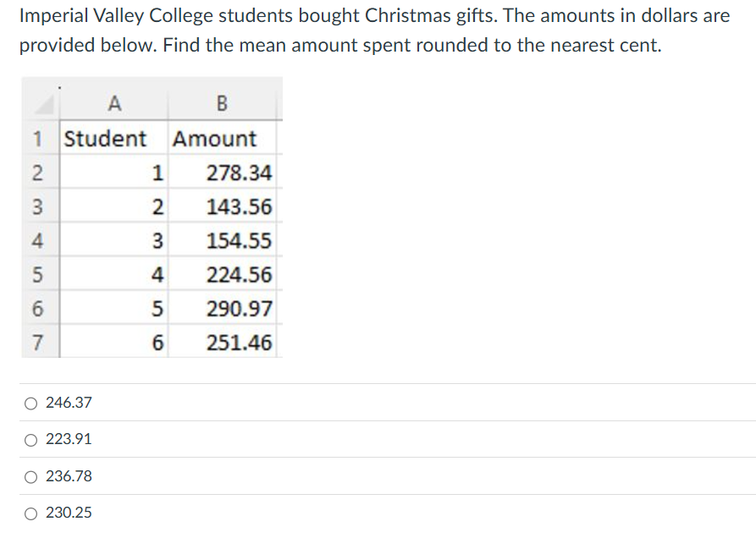This screenshot has width=756, height=538.
Task: Click the Student column heading cell
Action: (x=106, y=139)
